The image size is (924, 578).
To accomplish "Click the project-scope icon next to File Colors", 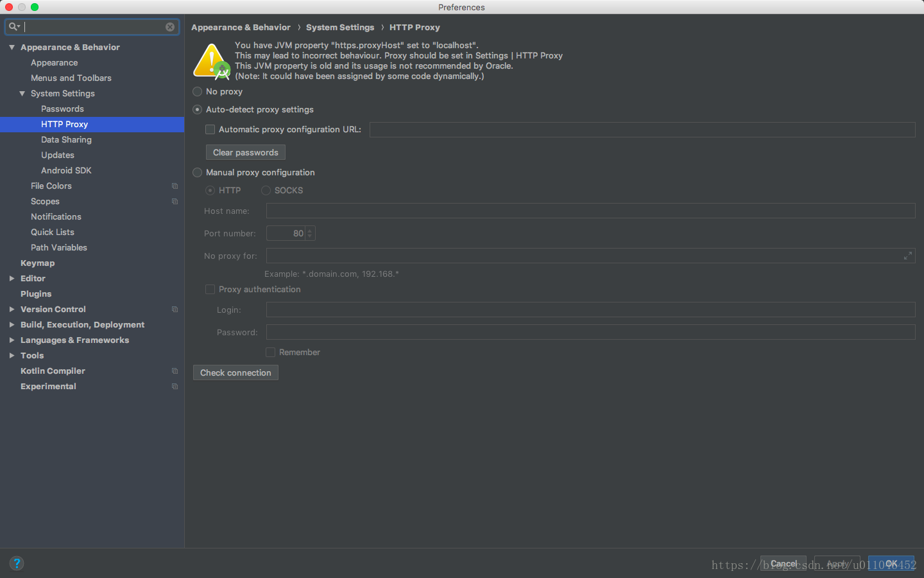I will tap(175, 186).
